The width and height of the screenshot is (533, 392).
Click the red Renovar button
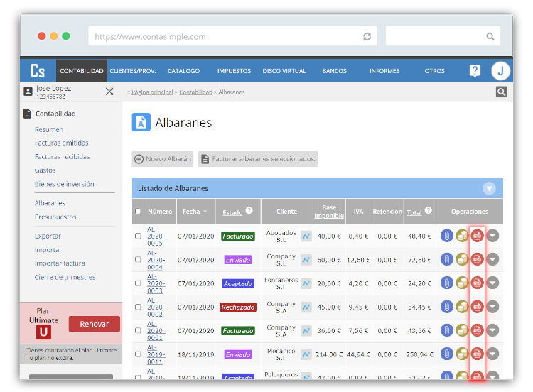pos(94,324)
